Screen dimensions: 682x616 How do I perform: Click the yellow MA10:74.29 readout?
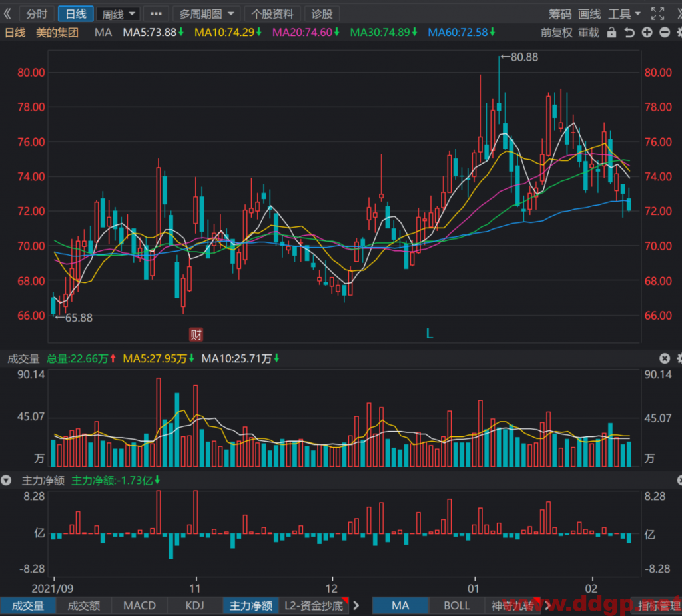228,33
